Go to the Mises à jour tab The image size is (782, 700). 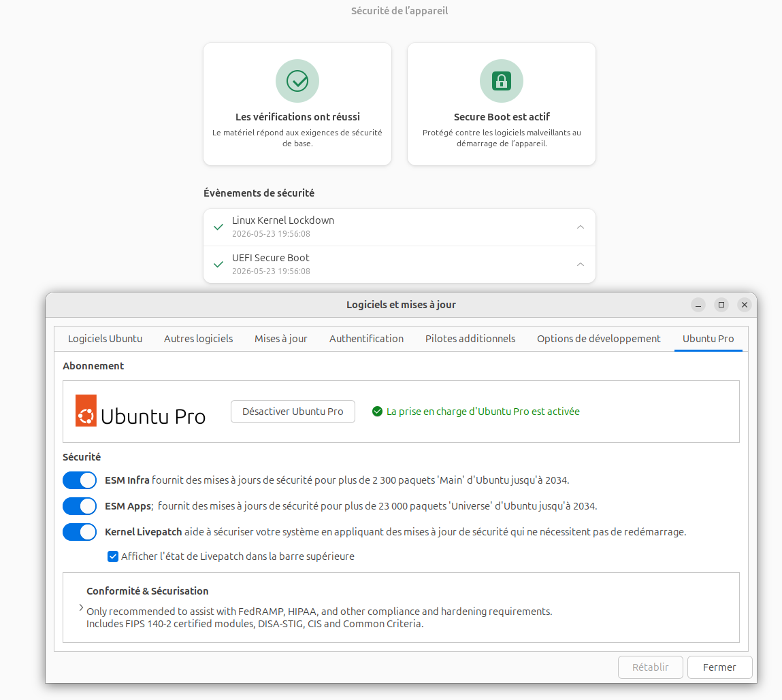pyautogui.click(x=281, y=339)
